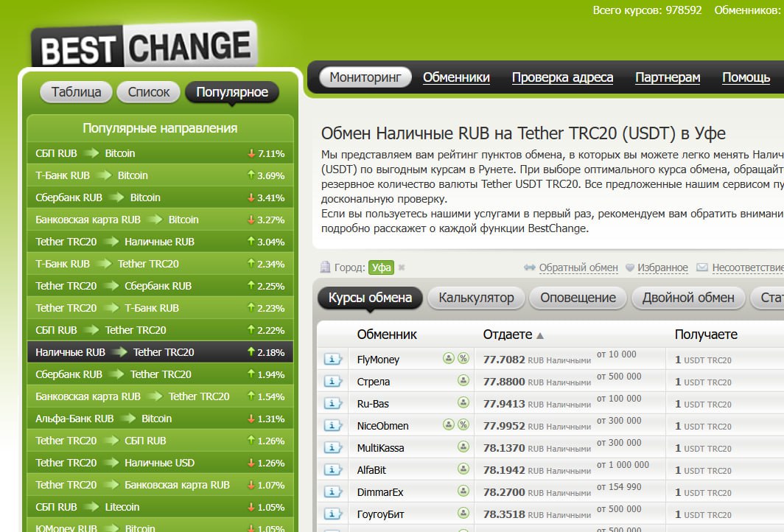Open the Обменники menu item
This screenshot has height=532, width=784.
(x=457, y=77)
